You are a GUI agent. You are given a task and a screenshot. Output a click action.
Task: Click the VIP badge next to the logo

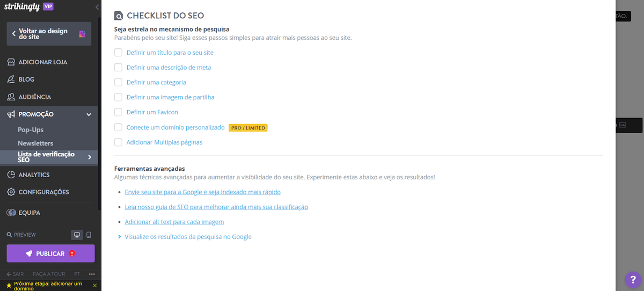(x=48, y=7)
